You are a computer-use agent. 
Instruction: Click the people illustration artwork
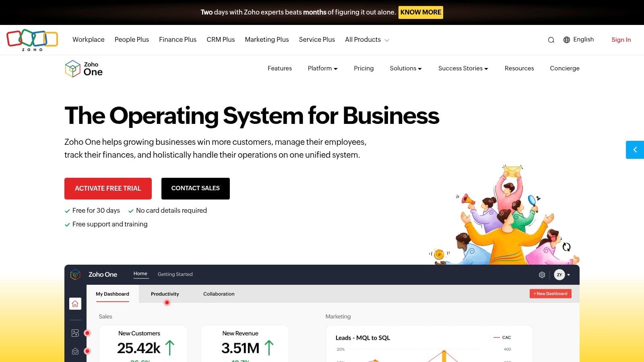click(505, 215)
